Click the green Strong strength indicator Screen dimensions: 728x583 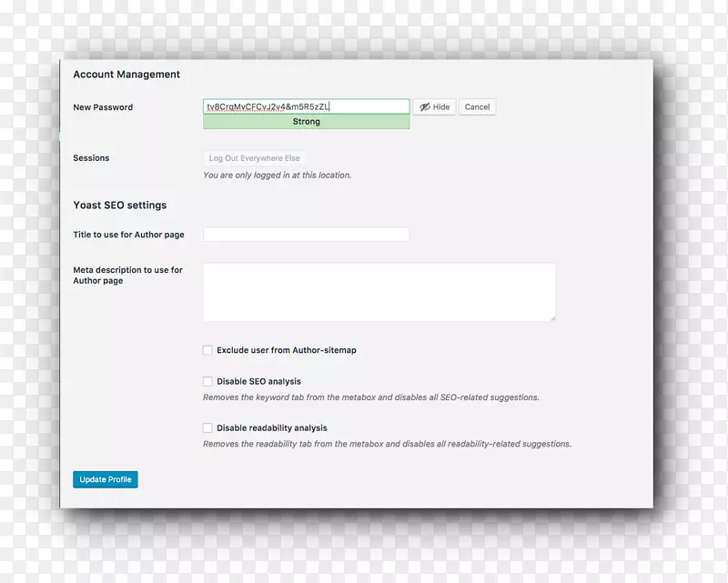[307, 122]
